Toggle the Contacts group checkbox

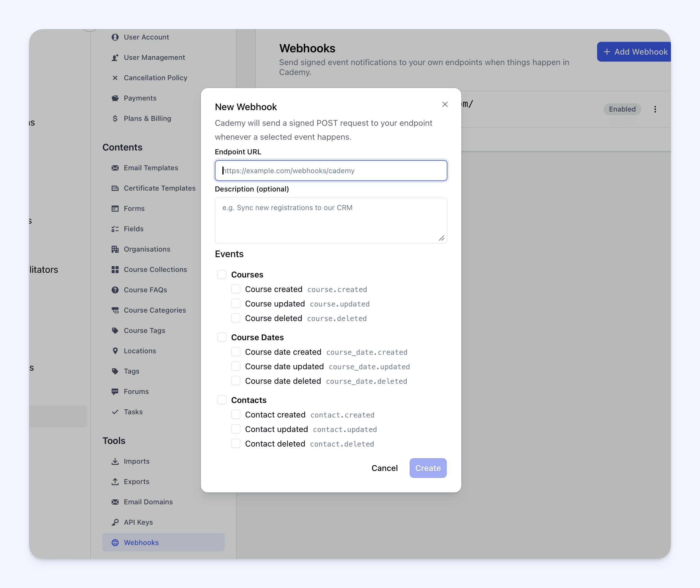coord(222,400)
